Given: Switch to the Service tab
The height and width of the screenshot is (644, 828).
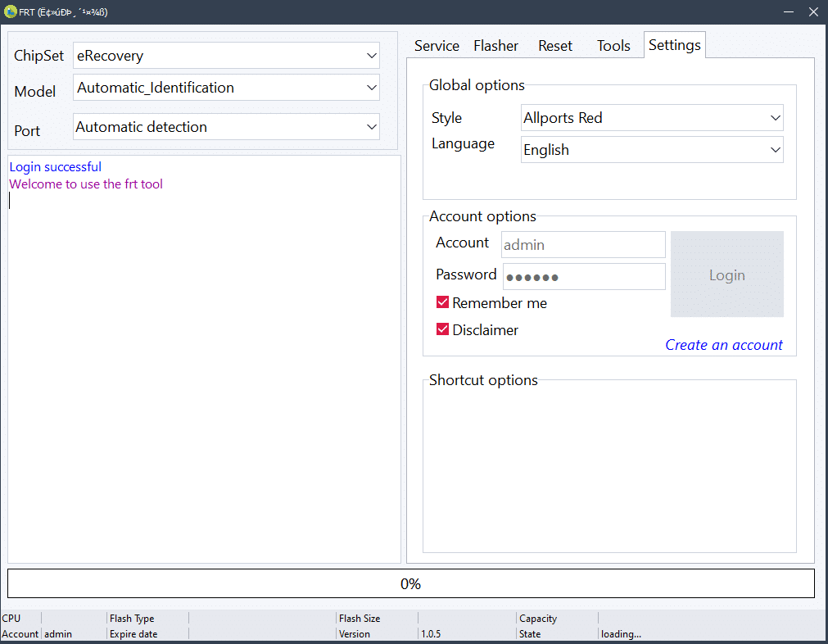Looking at the screenshot, I should 437,46.
